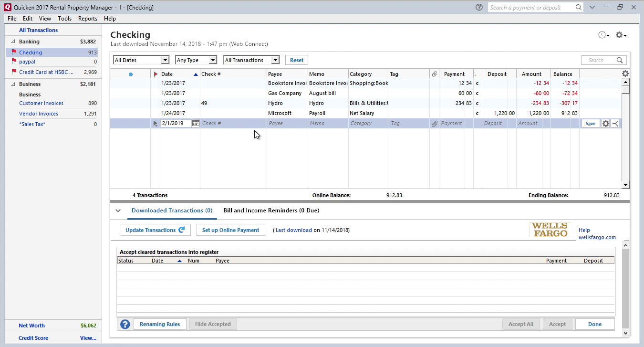Collapse the downloaded transactions panel chevron

coord(118,210)
